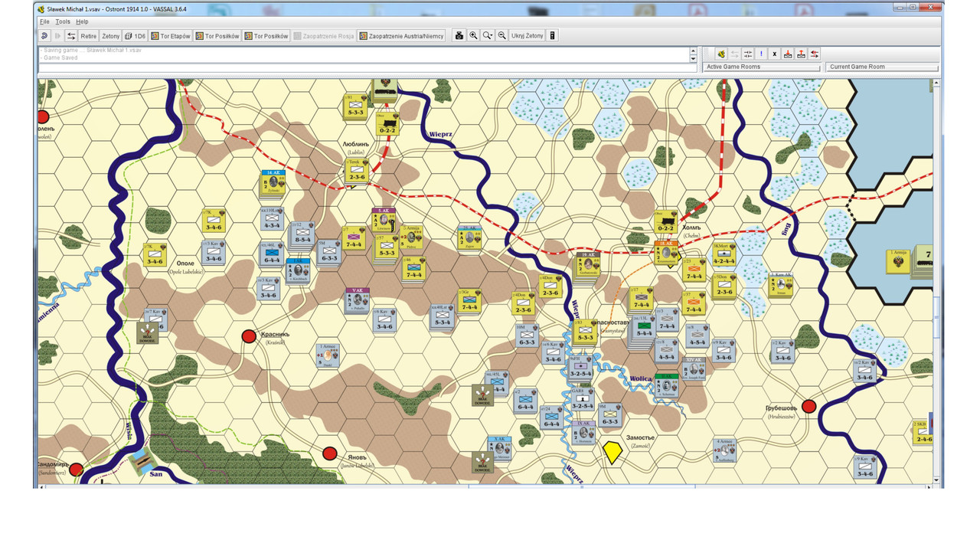This screenshot has width=980, height=550.
Task: Open the Tor Etapów chart
Action: coord(171,36)
